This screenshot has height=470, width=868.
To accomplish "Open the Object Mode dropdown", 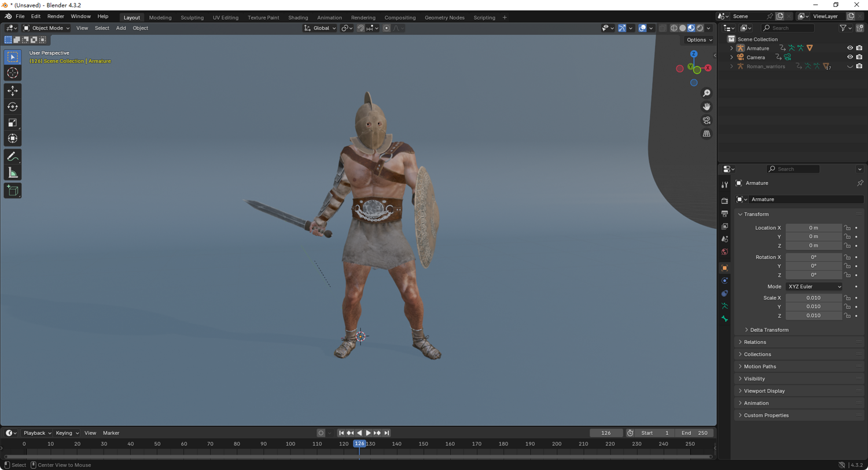I will [46, 28].
